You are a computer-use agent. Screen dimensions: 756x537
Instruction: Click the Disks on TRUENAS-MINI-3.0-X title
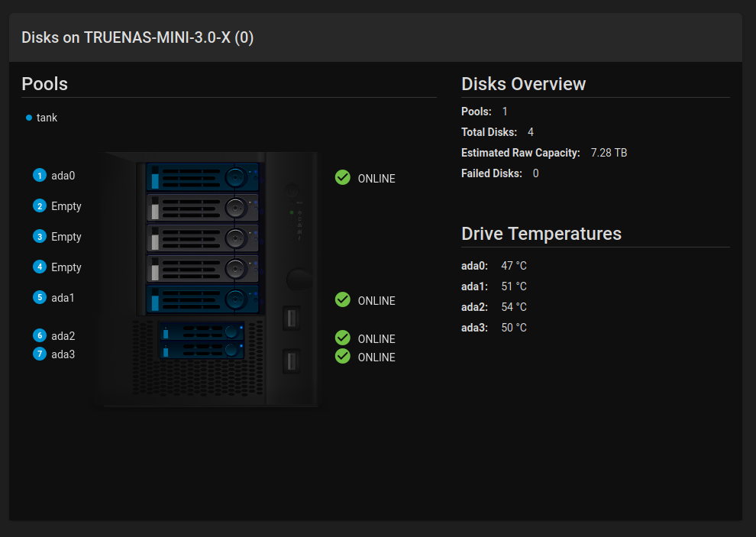tap(137, 37)
